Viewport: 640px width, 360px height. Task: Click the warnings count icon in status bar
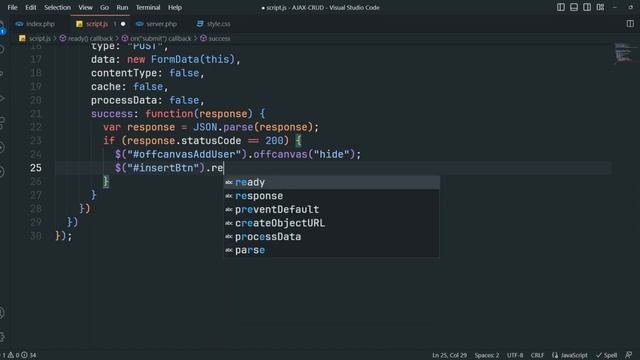tap(11, 355)
